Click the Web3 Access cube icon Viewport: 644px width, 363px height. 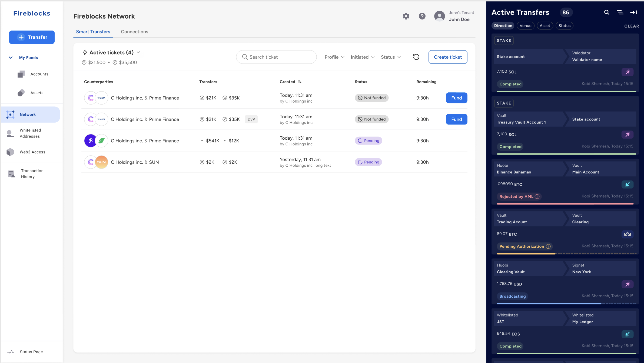(x=10, y=152)
